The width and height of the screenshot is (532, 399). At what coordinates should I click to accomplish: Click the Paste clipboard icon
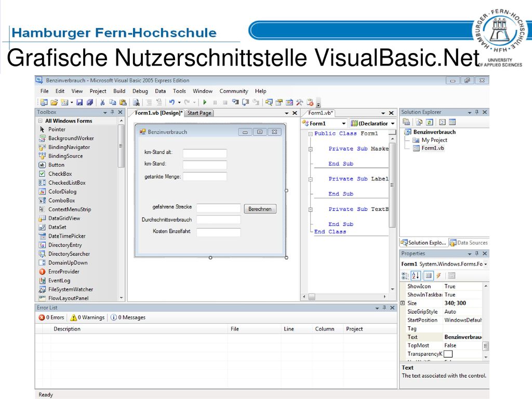coord(123,102)
